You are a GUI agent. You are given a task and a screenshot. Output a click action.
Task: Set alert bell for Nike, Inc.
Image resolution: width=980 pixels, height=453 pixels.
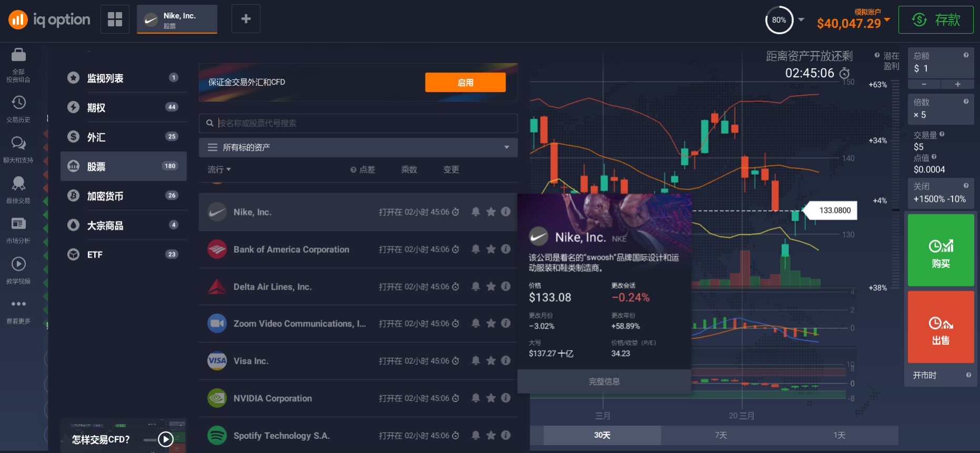pyautogui.click(x=476, y=212)
